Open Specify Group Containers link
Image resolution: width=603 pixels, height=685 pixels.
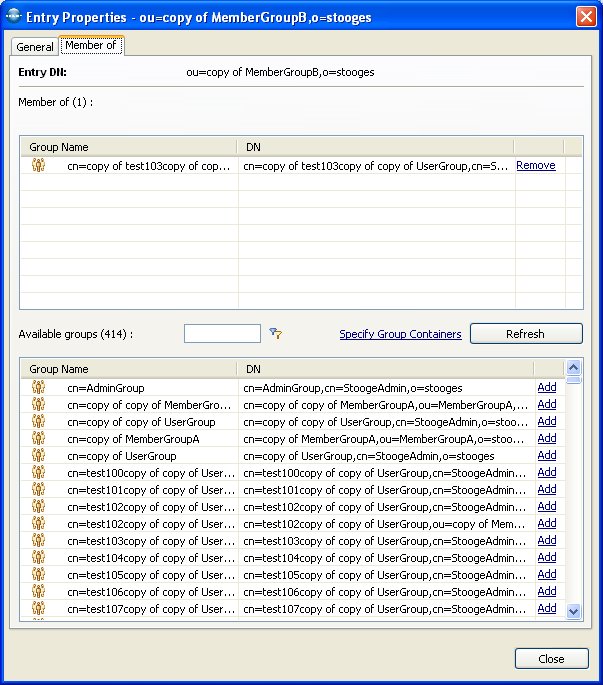(x=400, y=334)
